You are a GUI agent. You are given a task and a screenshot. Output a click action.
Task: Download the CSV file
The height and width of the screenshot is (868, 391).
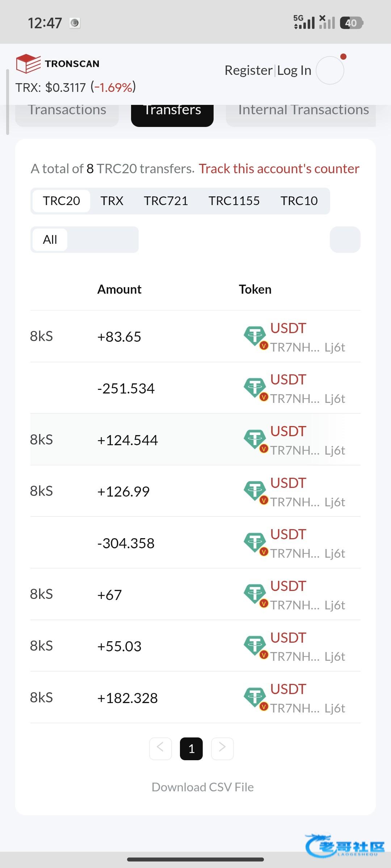point(202,787)
